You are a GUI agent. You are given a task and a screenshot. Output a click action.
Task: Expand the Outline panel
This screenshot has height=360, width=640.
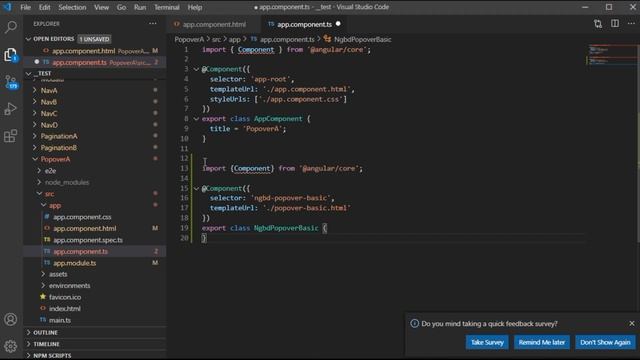pyautogui.click(x=95, y=333)
